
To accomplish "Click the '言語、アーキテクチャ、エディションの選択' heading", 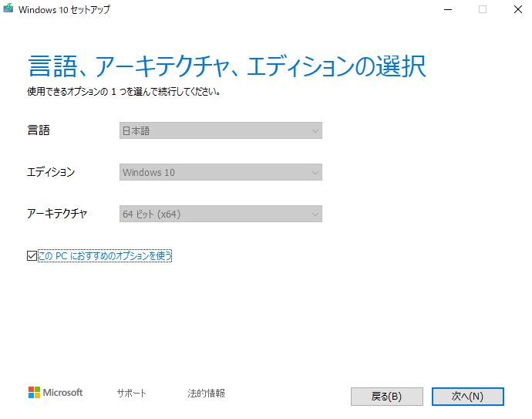I will coord(227,66).
